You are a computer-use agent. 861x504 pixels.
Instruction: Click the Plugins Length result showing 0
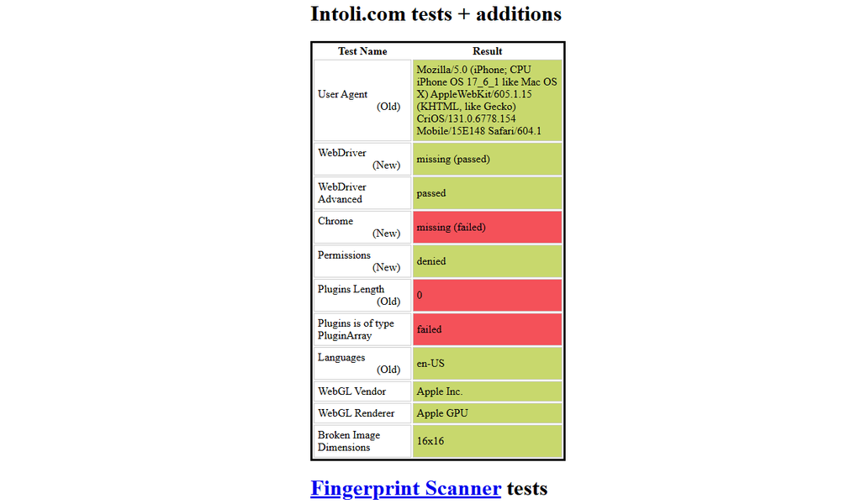pyautogui.click(x=487, y=295)
